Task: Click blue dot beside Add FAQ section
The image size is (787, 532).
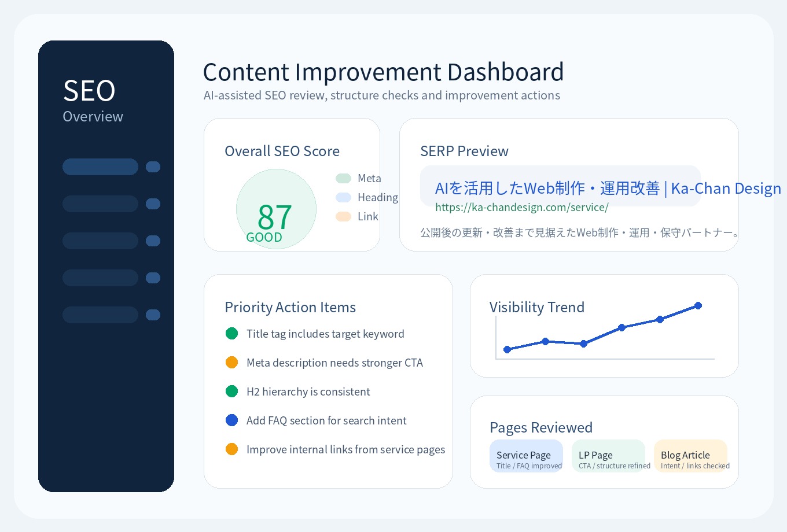Action: point(231,420)
